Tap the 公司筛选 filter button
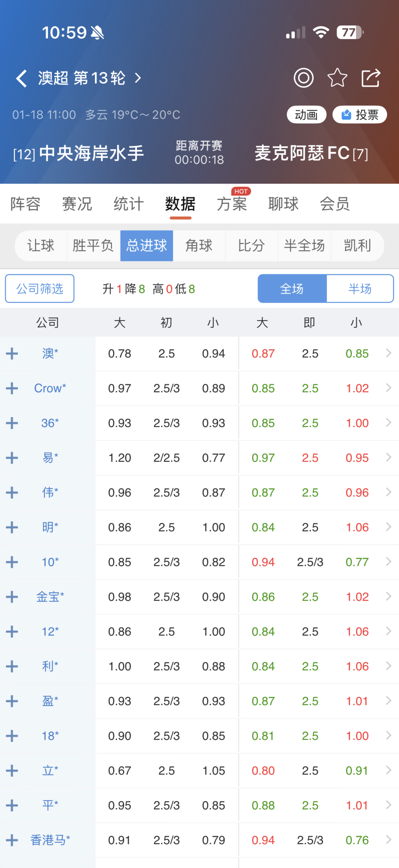 pos(40,289)
